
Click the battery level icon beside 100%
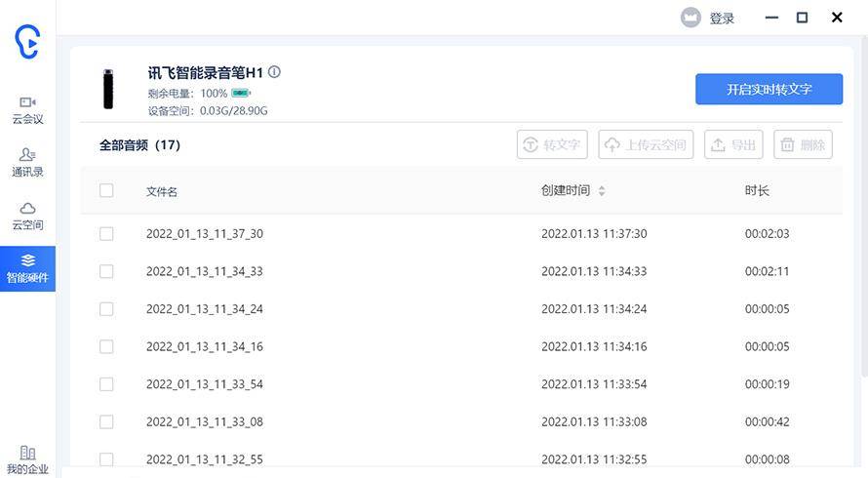(x=241, y=93)
